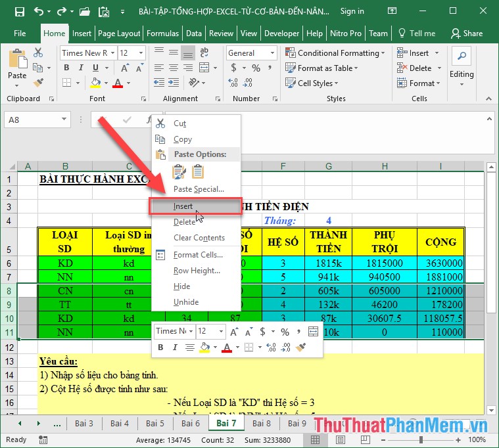Toggle Italic on the mini toolbar

pyautogui.click(x=175, y=347)
